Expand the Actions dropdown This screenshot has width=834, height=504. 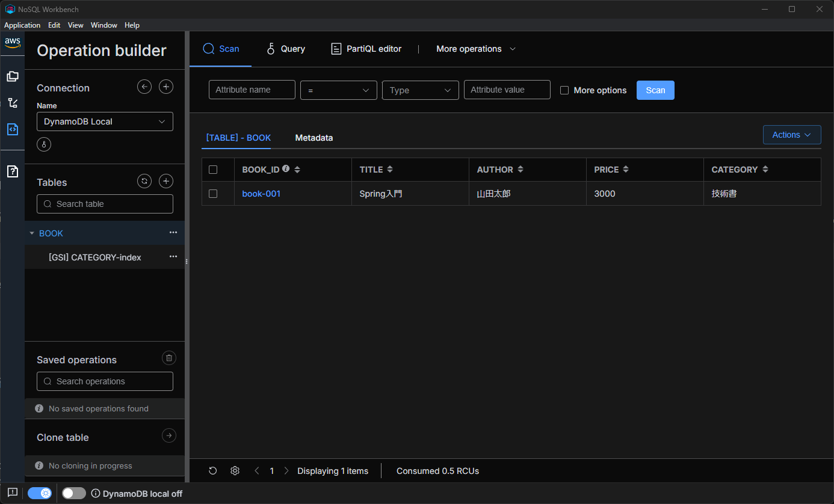click(x=791, y=135)
